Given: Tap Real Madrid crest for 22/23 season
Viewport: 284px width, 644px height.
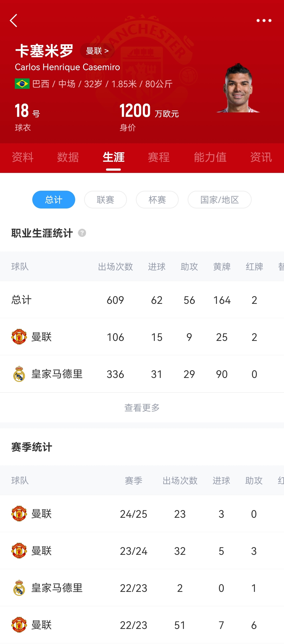Looking at the screenshot, I should click(x=19, y=588).
